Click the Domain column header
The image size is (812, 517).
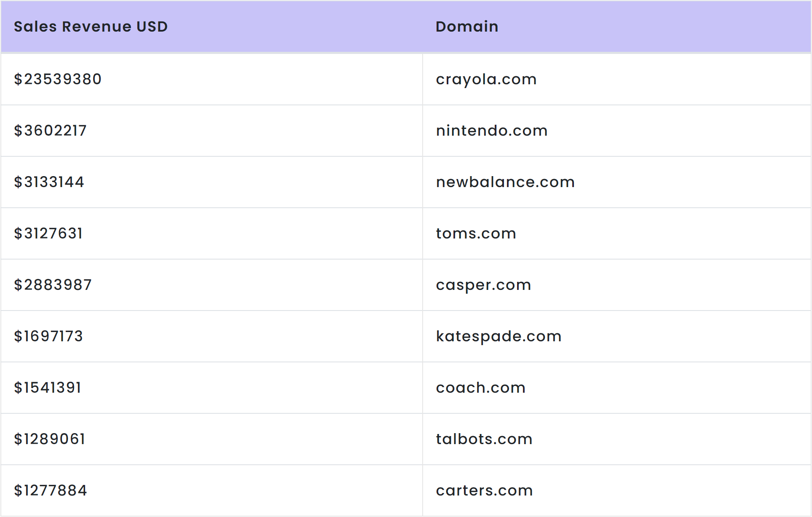467,27
